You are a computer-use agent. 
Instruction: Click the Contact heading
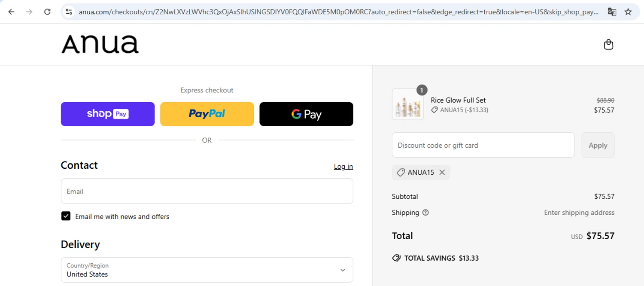[x=79, y=165]
